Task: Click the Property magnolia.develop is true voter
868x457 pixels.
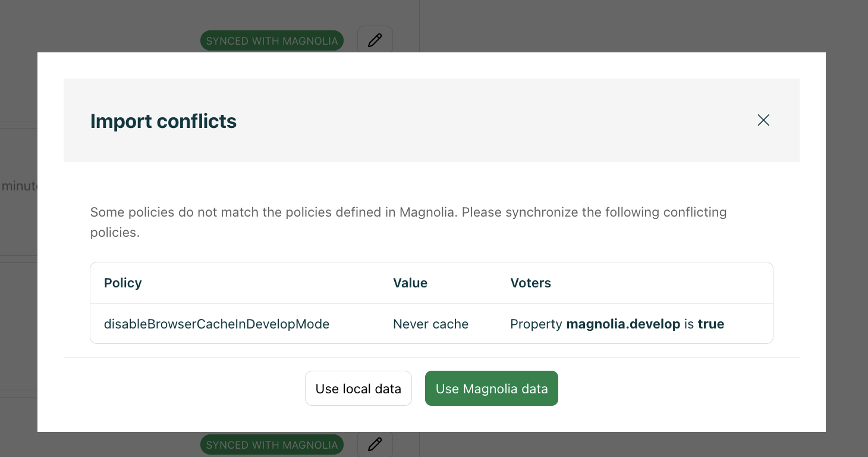Action: (x=617, y=324)
